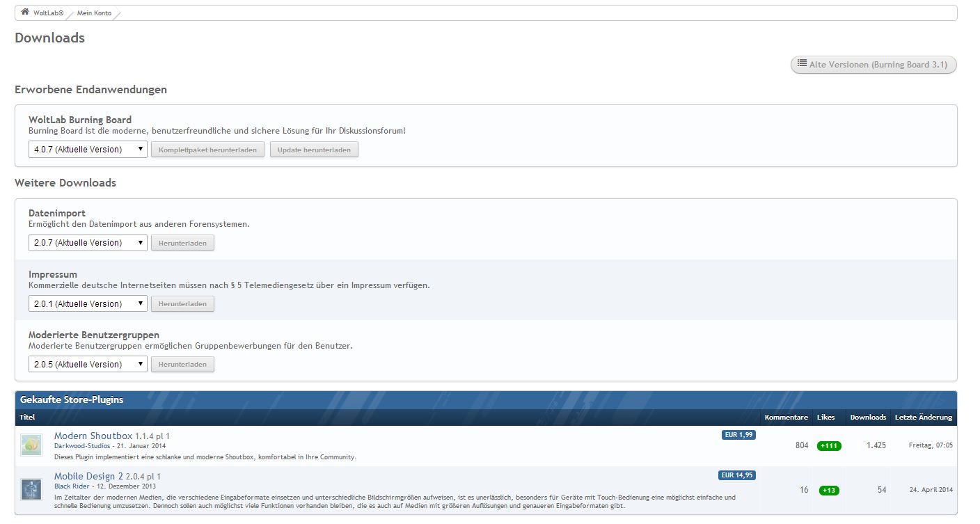
Task: Open the Alte Versionen (Burning Board 3.1) list
Action: point(874,65)
